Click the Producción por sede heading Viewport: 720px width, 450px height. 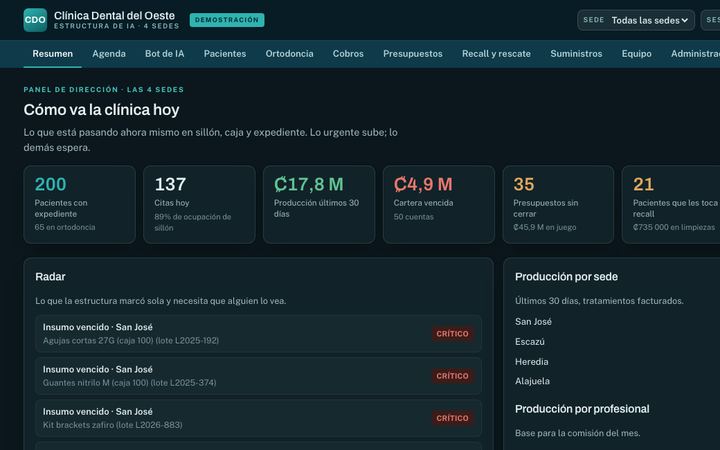coord(566,277)
